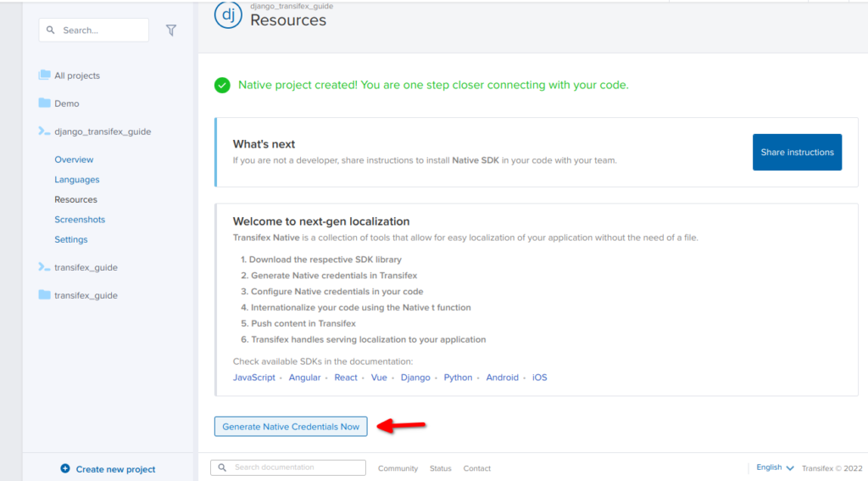Click Generate Native Credentials Now
This screenshot has height=481, width=868.
(291, 427)
